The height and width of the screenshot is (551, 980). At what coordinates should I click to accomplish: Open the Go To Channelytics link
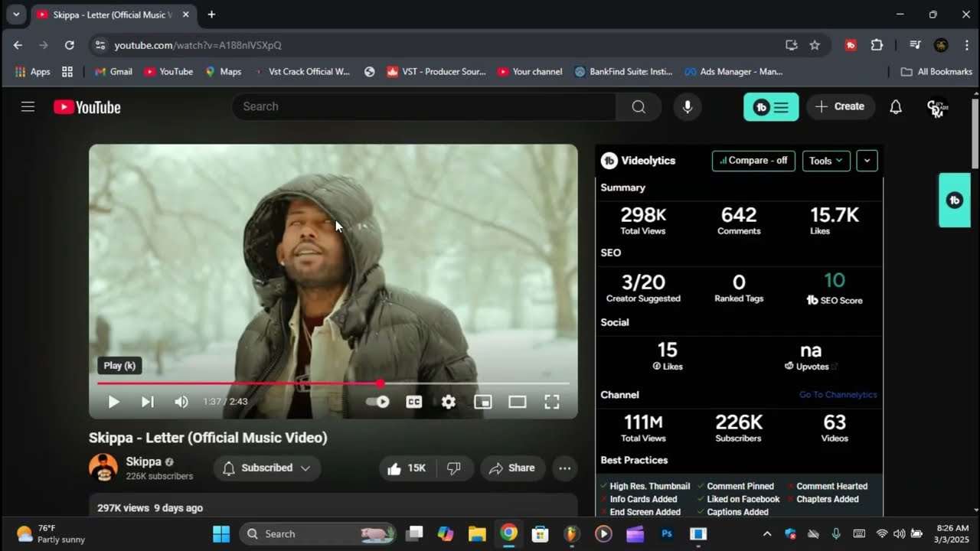coord(838,395)
